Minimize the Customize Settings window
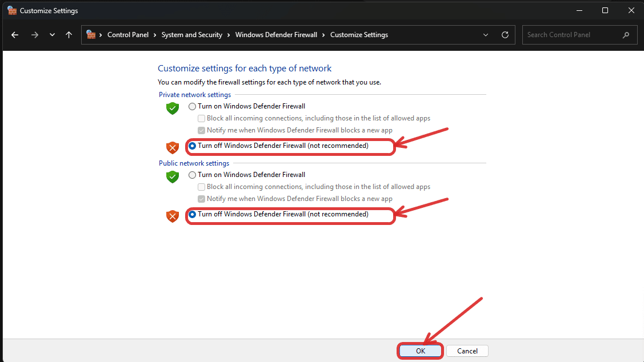 coord(579,11)
